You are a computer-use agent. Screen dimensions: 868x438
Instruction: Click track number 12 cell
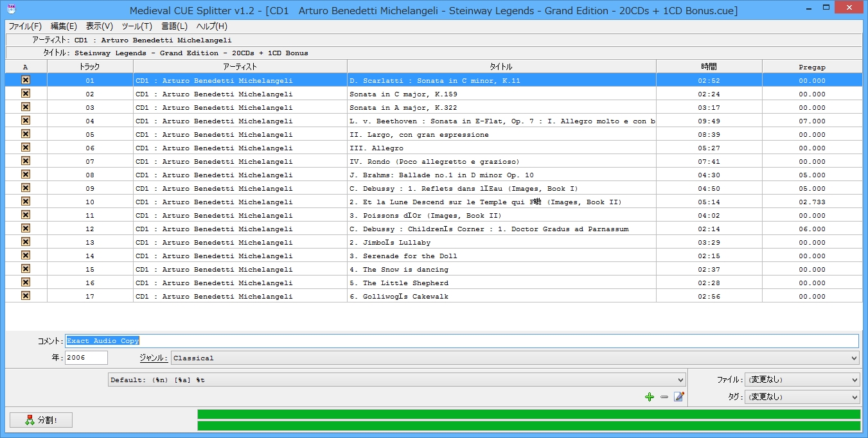point(90,229)
